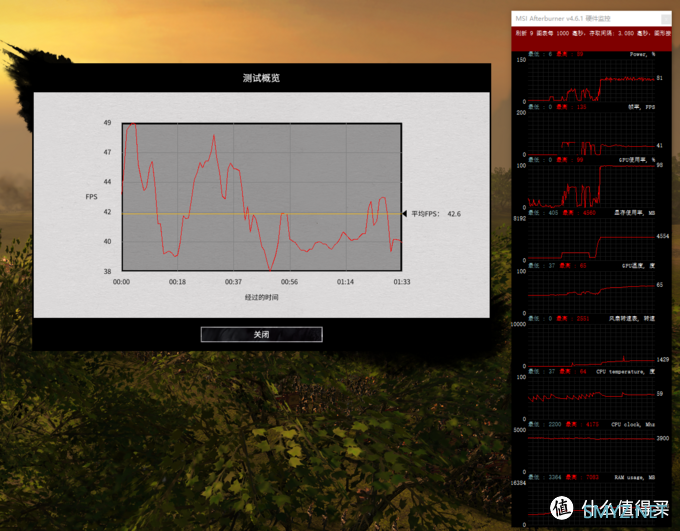Click the 平均FPS 42.6 value label
680x531 pixels.
pos(436,214)
